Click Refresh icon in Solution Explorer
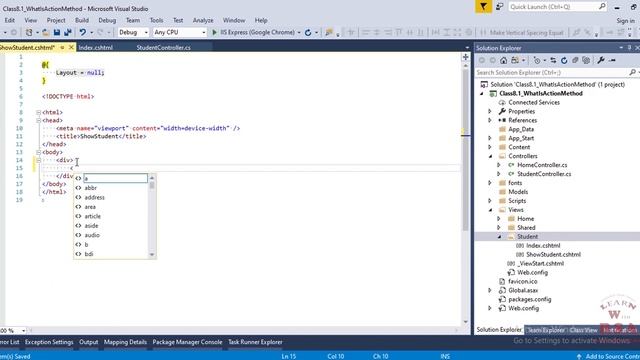640x360 pixels. [564, 60]
